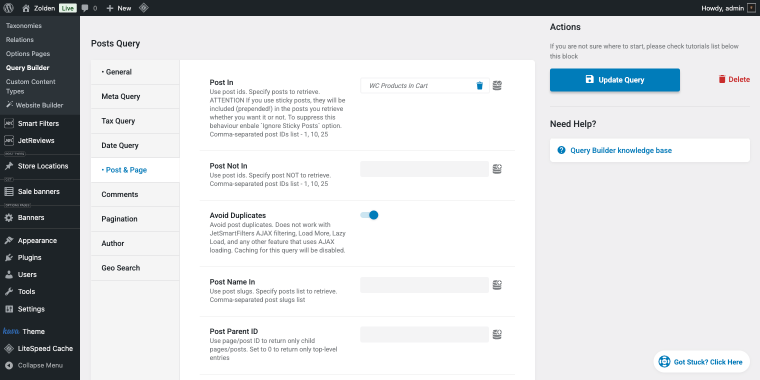Click the Need Help? heading text
This screenshot has width=760, height=380.
coord(573,124)
